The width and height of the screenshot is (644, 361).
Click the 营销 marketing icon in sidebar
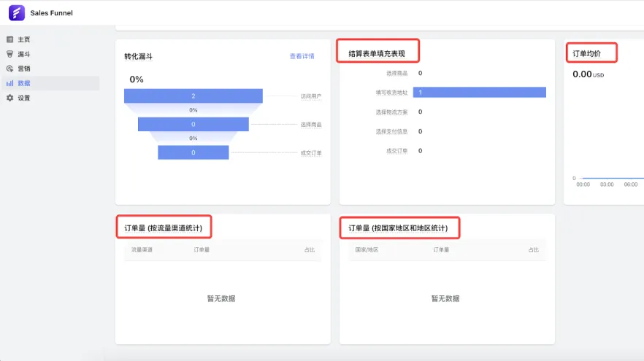(x=10, y=69)
